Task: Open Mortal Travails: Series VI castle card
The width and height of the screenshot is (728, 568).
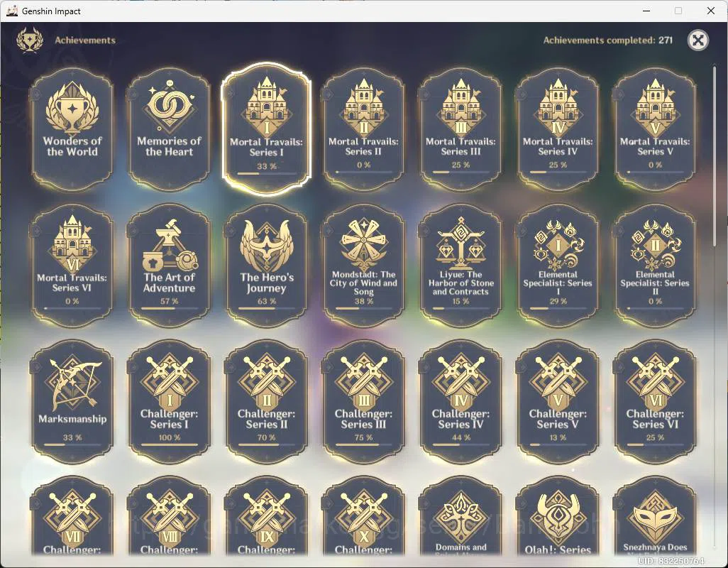Action: click(72, 265)
